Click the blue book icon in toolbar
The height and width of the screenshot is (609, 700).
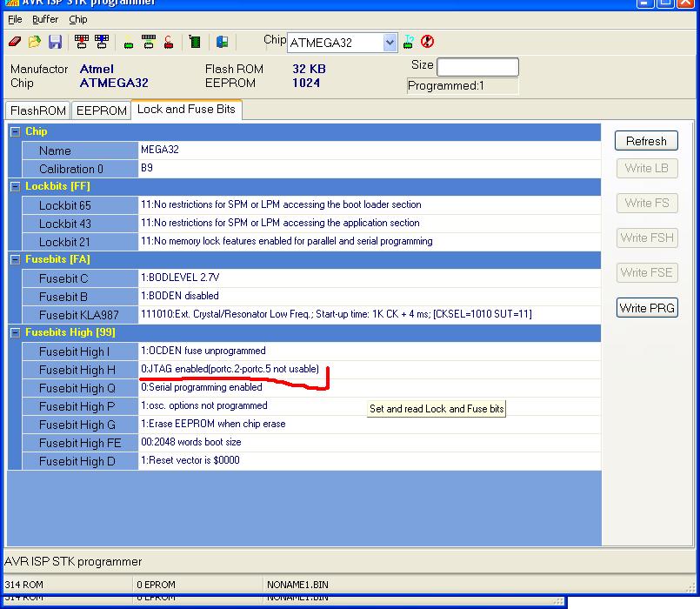(x=222, y=42)
